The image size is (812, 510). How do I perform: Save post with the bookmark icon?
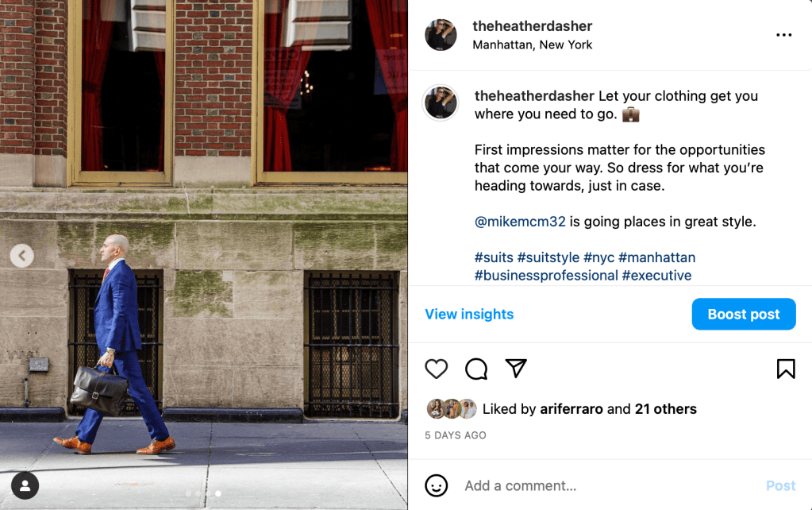point(786,369)
